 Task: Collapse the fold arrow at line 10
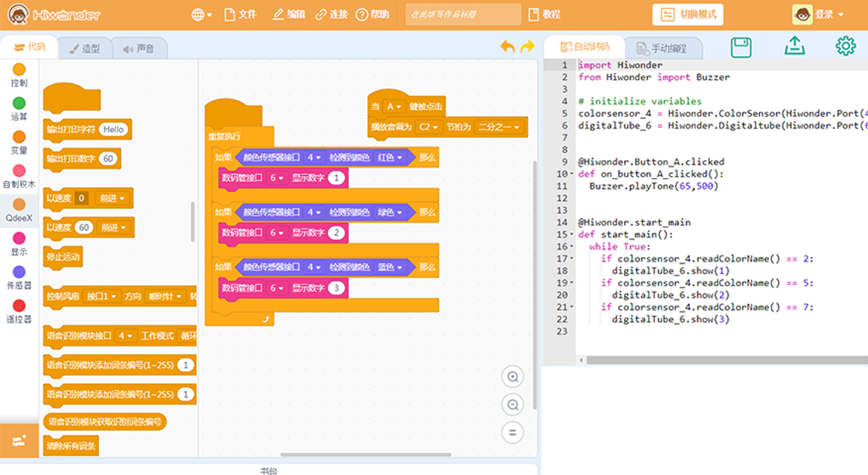(572, 174)
